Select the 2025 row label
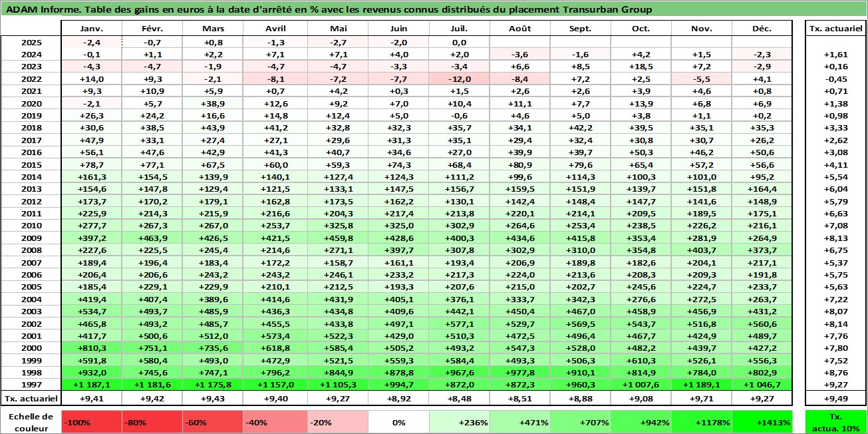This screenshot has width=868, height=434. coord(31,42)
